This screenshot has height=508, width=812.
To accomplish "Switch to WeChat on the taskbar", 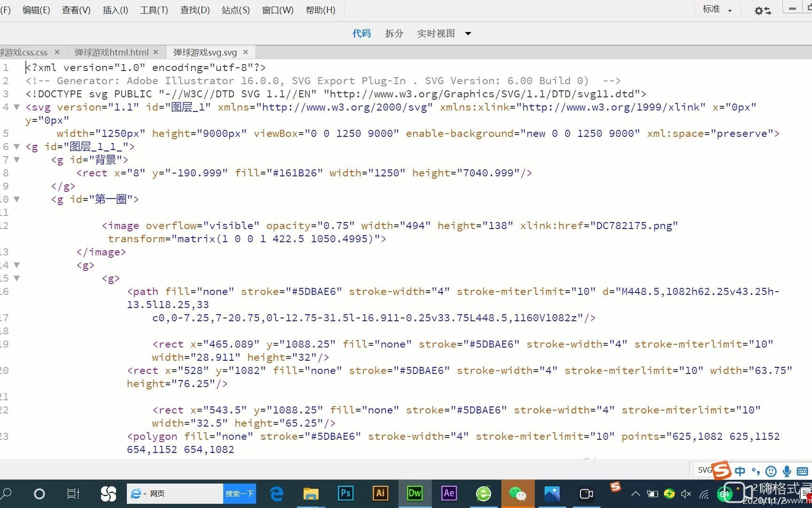I will [518, 493].
